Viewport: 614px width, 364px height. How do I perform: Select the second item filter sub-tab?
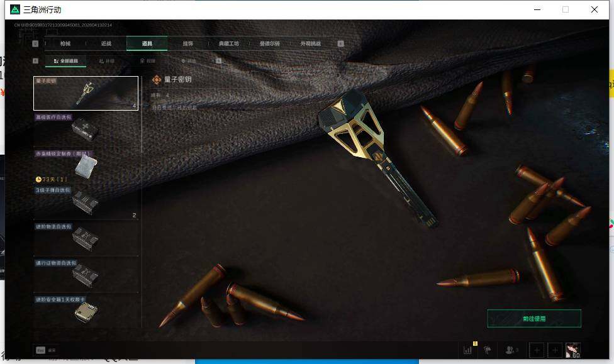[x=106, y=61]
